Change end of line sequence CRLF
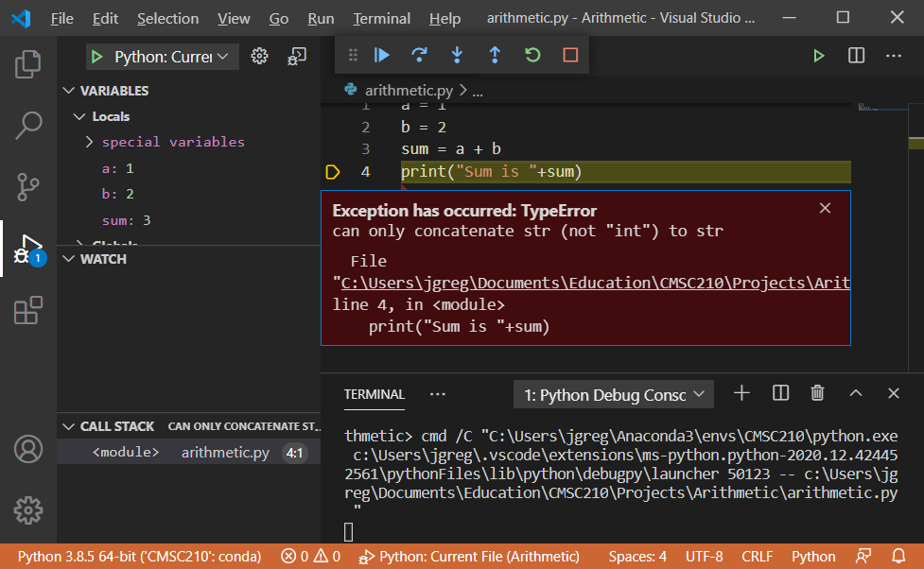The height and width of the screenshot is (569, 924). point(758,557)
